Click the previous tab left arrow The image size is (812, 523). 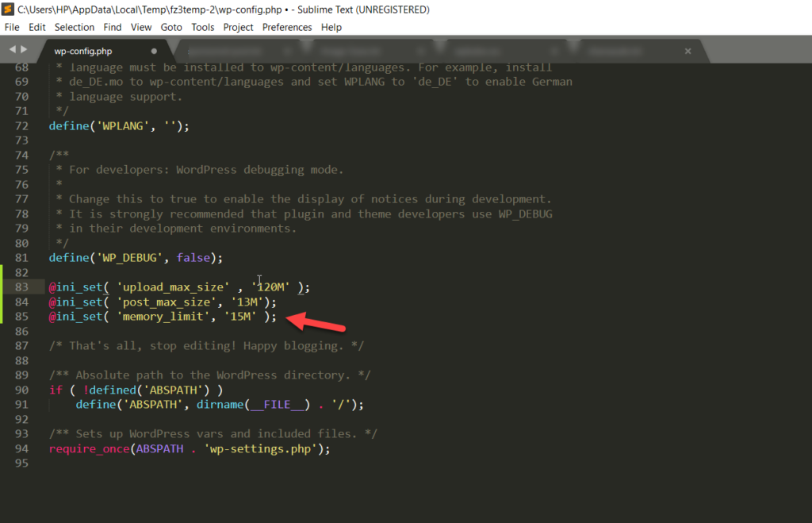(13, 49)
